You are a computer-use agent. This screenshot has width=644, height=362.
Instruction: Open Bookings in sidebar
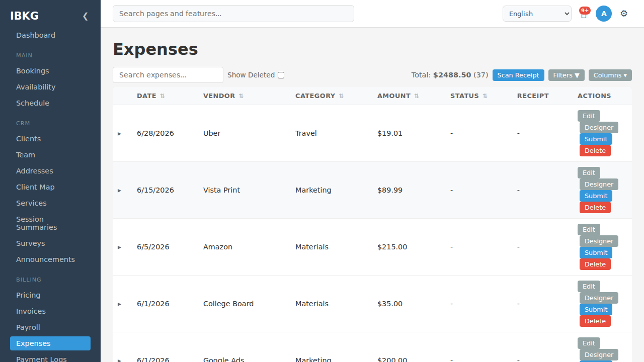click(50, 71)
